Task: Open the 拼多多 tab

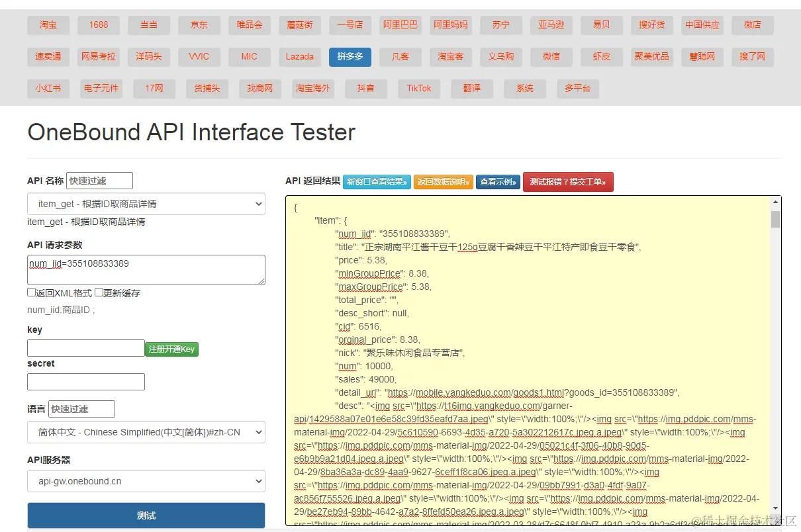Action: [x=350, y=57]
